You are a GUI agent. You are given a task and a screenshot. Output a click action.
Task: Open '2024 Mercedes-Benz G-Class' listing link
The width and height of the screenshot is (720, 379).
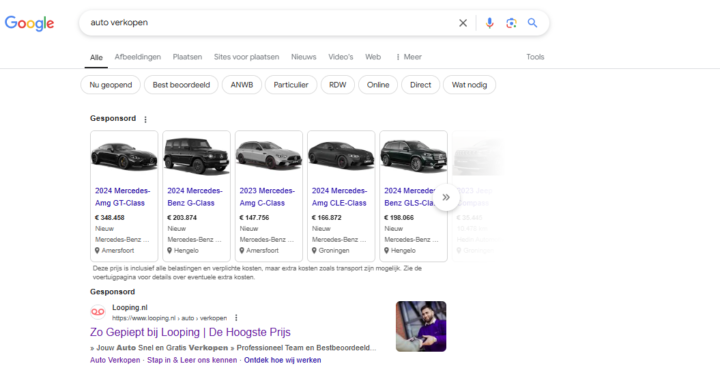[x=195, y=197]
